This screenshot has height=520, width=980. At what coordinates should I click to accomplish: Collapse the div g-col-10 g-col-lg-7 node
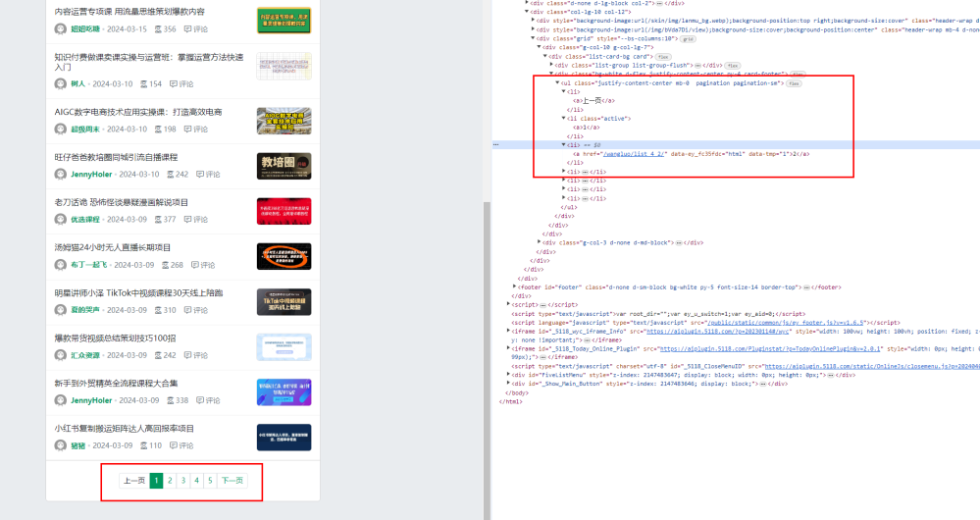tap(539, 47)
